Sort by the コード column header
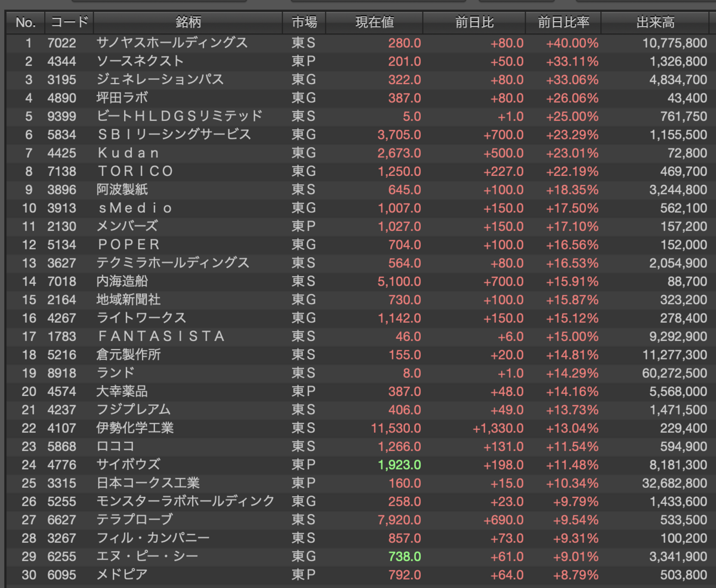716x588 pixels. (69, 23)
